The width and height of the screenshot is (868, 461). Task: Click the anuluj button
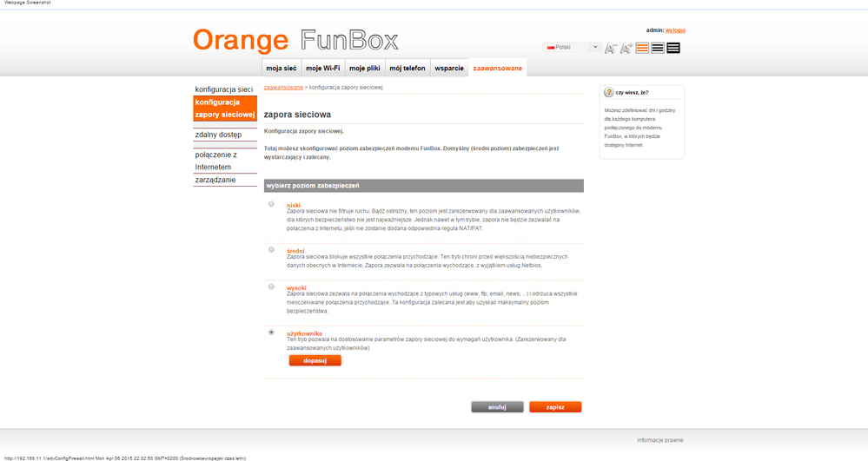497,407
